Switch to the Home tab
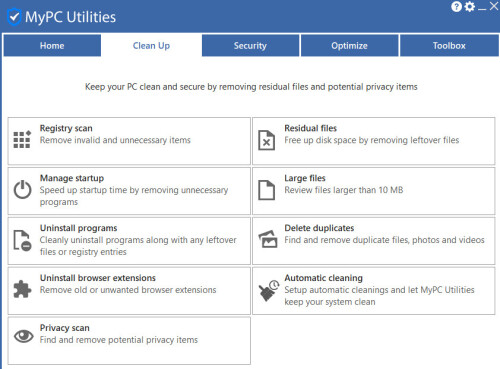This screenshot has height=369, width=500. pyautogui.click(x=52, y=45)
